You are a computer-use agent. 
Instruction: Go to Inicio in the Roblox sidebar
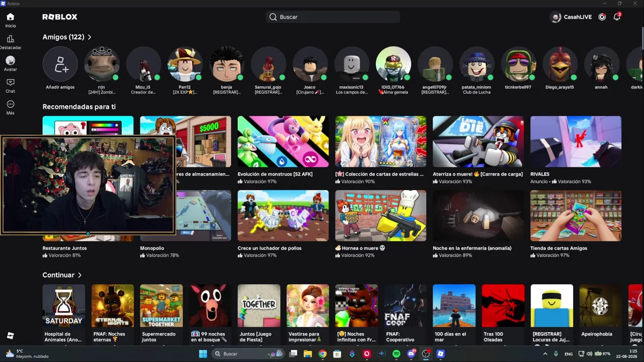[10, 20]
